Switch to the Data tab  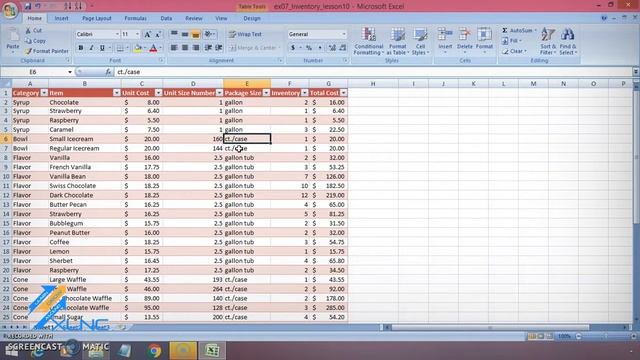click(166, 18)
